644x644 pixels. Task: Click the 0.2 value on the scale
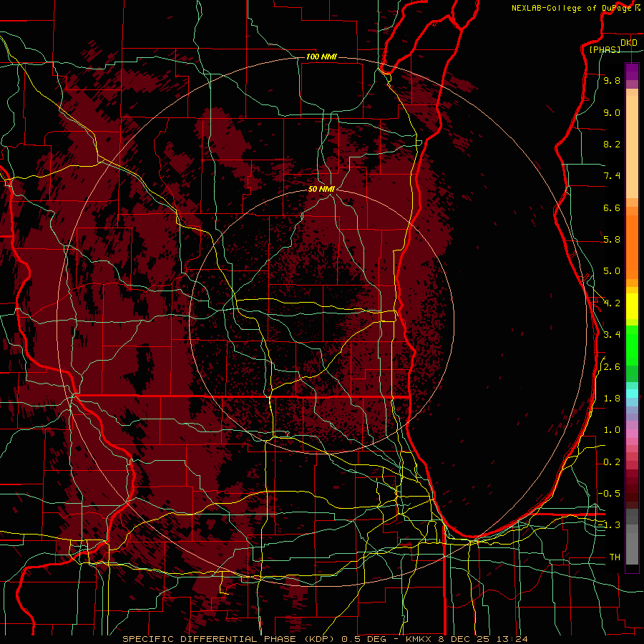612,462
